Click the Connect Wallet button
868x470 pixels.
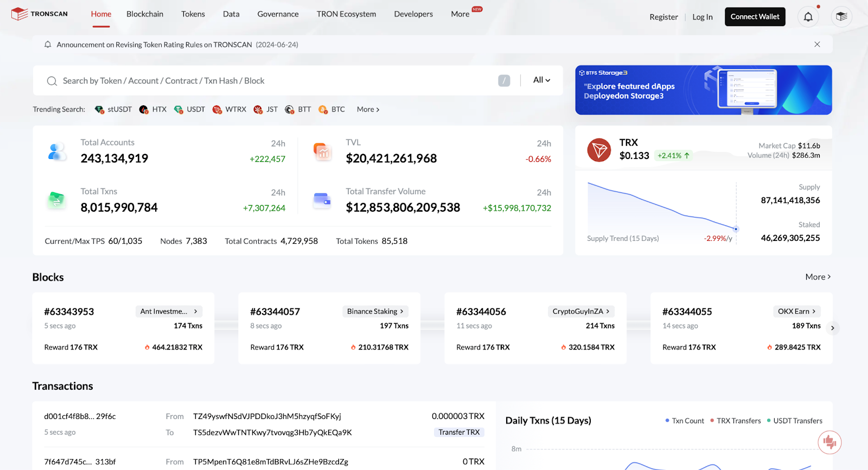point(755,17)
